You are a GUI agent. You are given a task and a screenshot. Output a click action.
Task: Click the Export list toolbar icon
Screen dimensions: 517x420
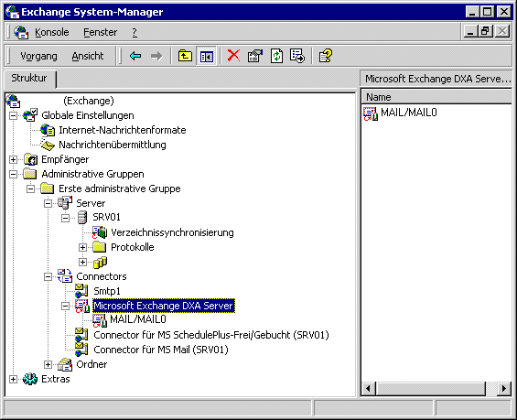(x=297, y=56)
